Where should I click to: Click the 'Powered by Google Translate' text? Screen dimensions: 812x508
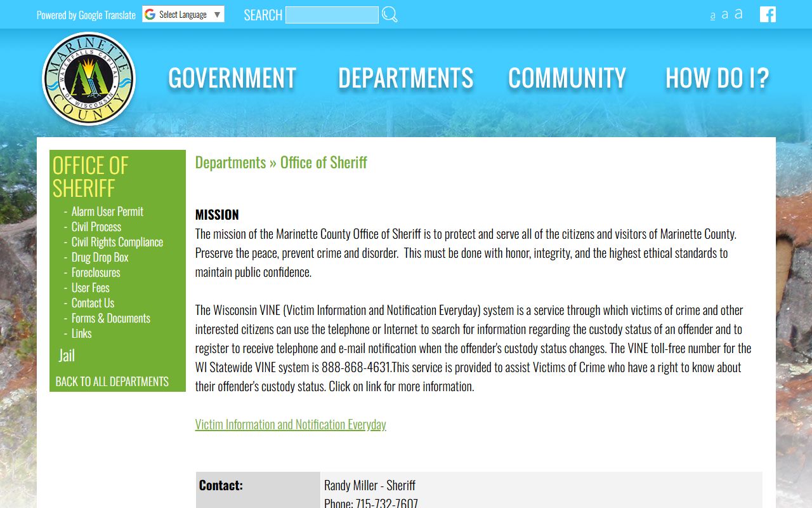point(86,15)
